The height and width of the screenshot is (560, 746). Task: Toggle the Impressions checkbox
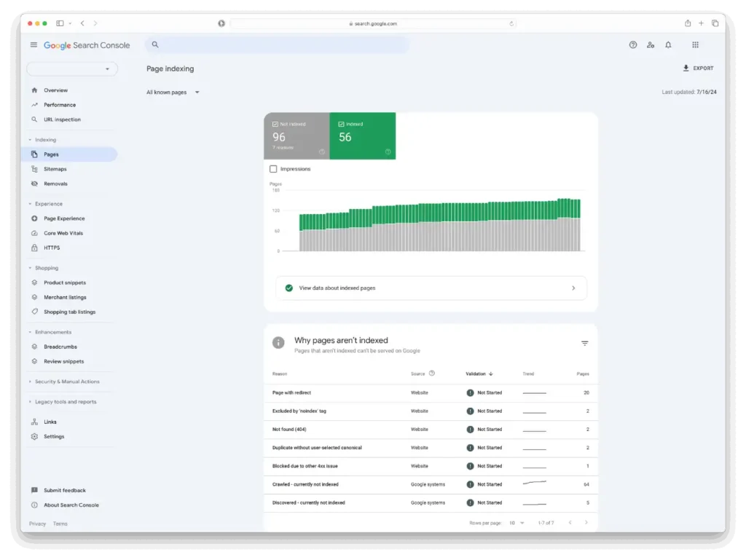pyautogui.click(x=273, y=169)
